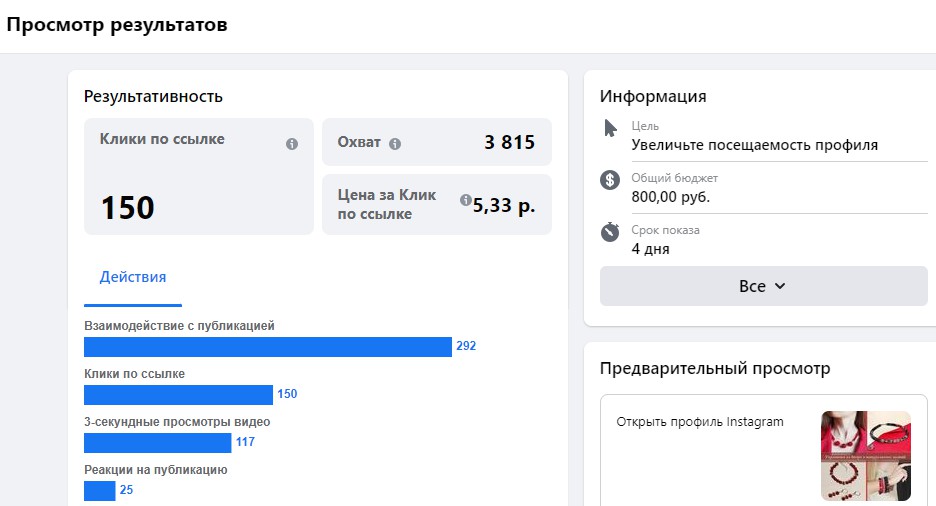The width and height of the screenshot is (936, 506).
Task: Click the stopwatch icon beside Срок показа
Action: click(610, 232)
